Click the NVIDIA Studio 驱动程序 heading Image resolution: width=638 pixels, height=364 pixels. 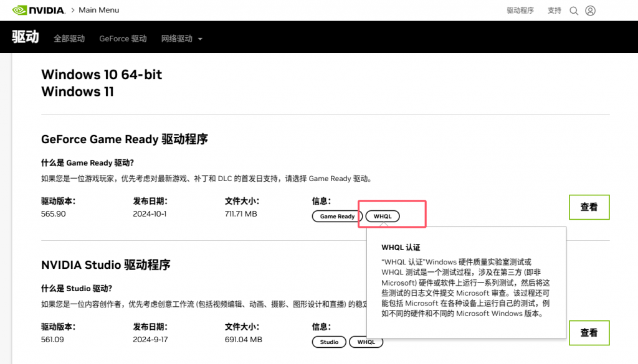click(105, 265)
